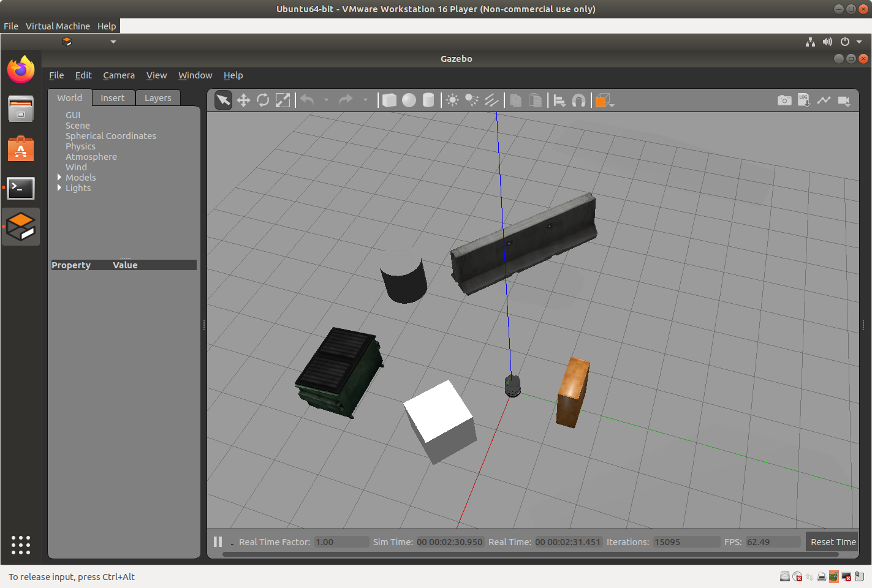This screenshot has height=588, width=872.
Task: Switch to the World tab
Action: tap(70, 98)
